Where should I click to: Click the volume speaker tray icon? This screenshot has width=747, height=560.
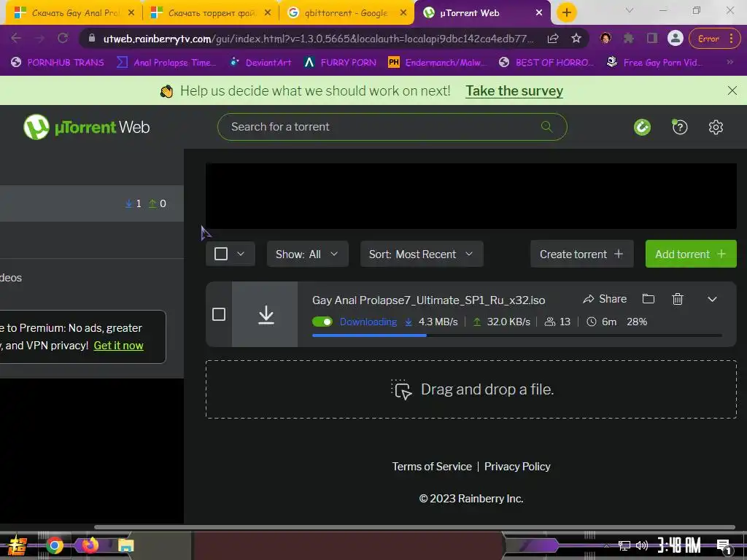point(642,545)
